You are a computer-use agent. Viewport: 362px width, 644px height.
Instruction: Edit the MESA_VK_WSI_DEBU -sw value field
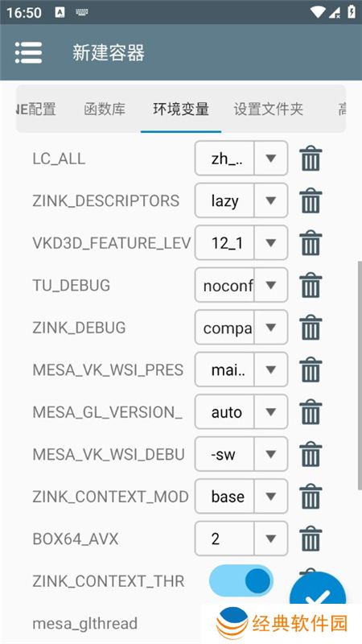[x=224, y=454]
